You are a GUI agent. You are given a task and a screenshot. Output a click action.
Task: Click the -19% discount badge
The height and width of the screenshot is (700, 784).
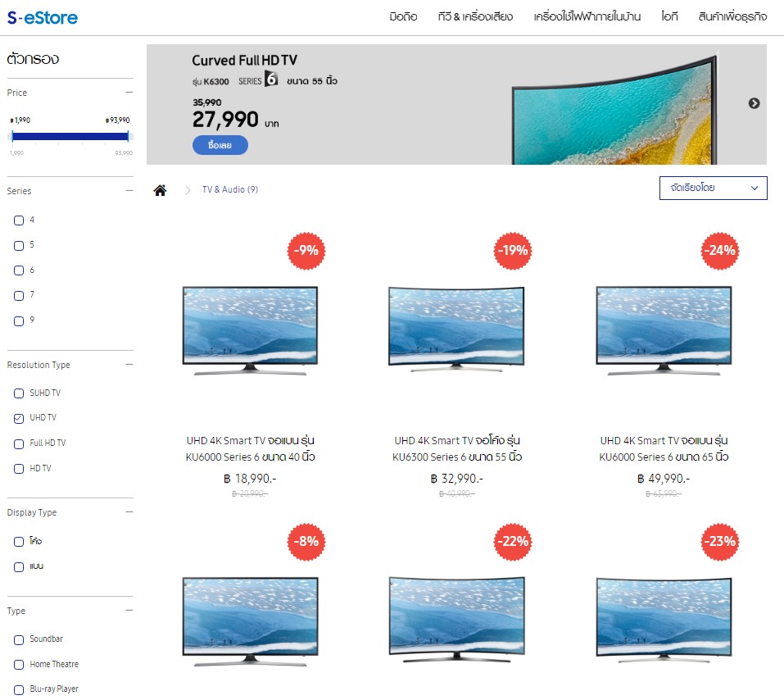512,251
